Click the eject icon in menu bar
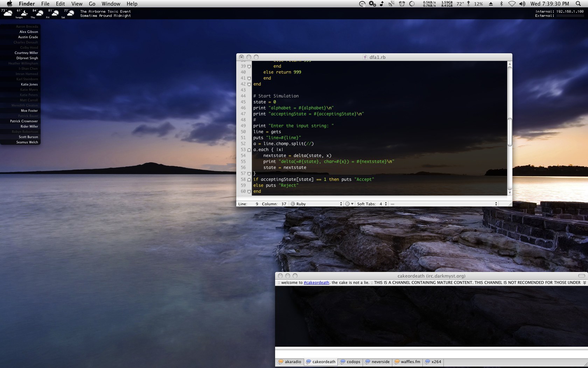 click(x=491, y=4)
